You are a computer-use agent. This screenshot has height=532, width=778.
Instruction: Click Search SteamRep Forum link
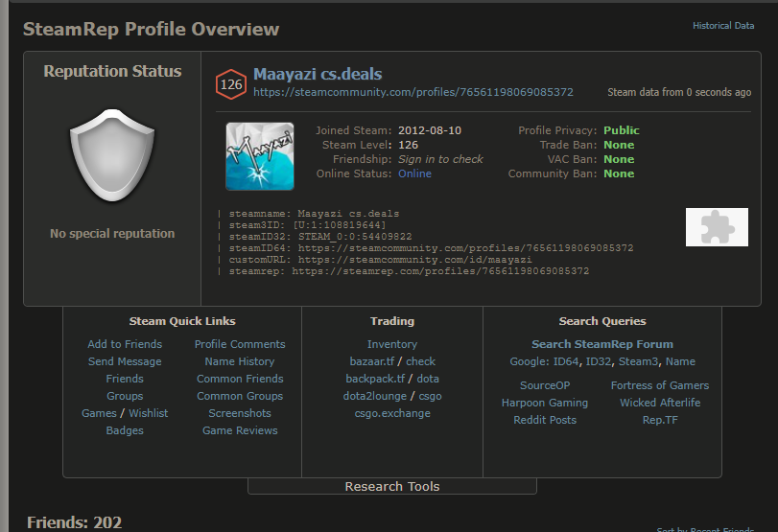tap(602, 344)
